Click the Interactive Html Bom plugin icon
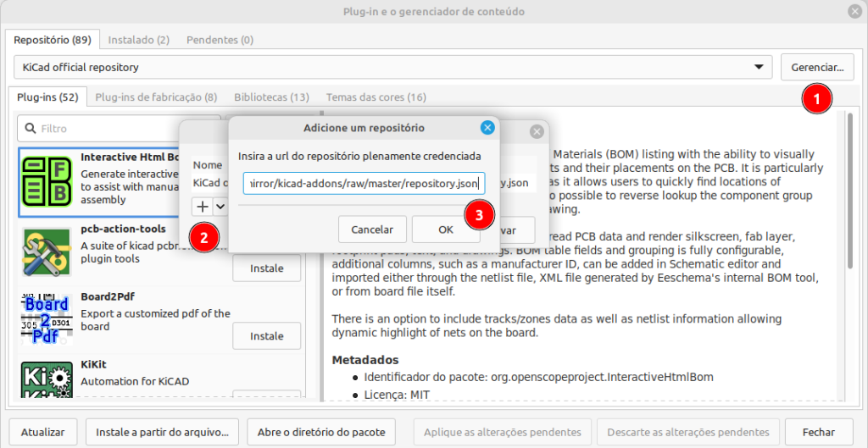The image size is (868, 448). [47, 181]
